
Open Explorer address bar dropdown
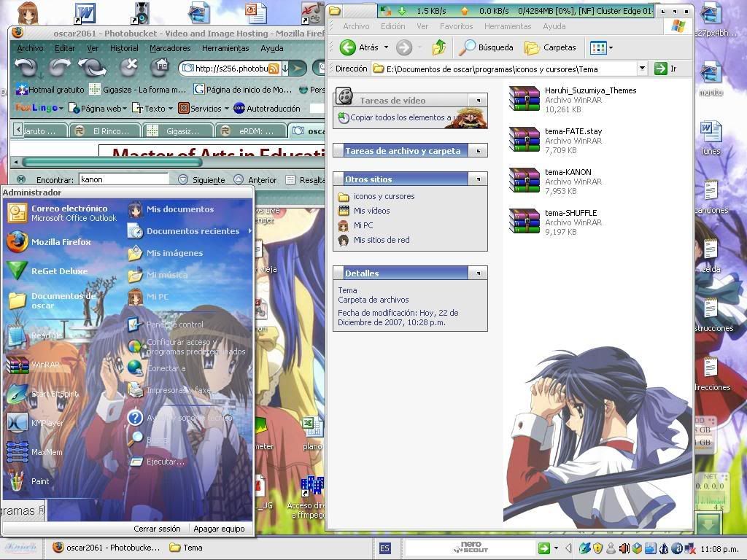[x=642, y=69]
